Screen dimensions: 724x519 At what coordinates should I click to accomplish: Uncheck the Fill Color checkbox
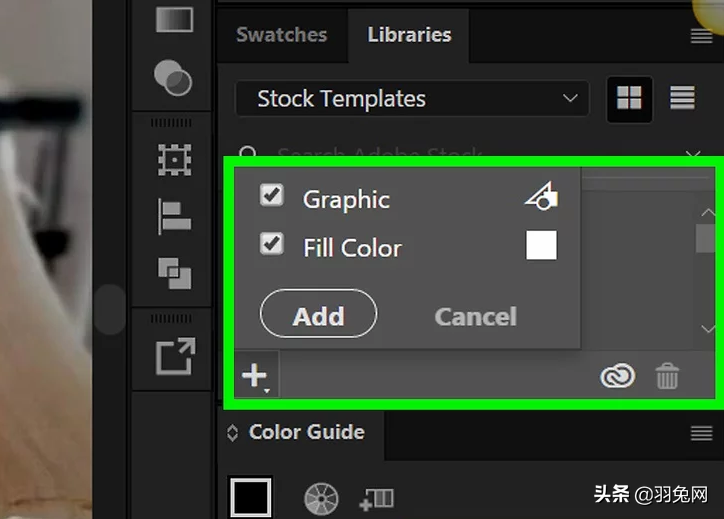pyautogui.click(x=271, y=244)
